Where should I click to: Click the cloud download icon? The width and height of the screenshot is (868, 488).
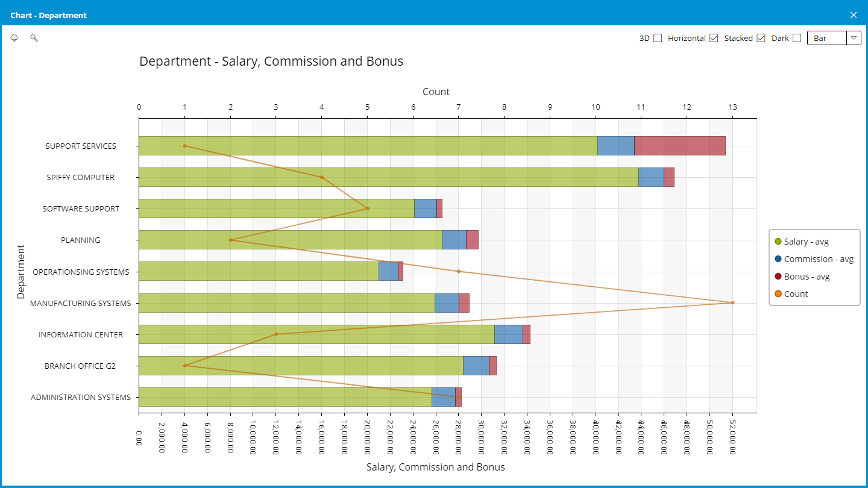pos(14,38)
